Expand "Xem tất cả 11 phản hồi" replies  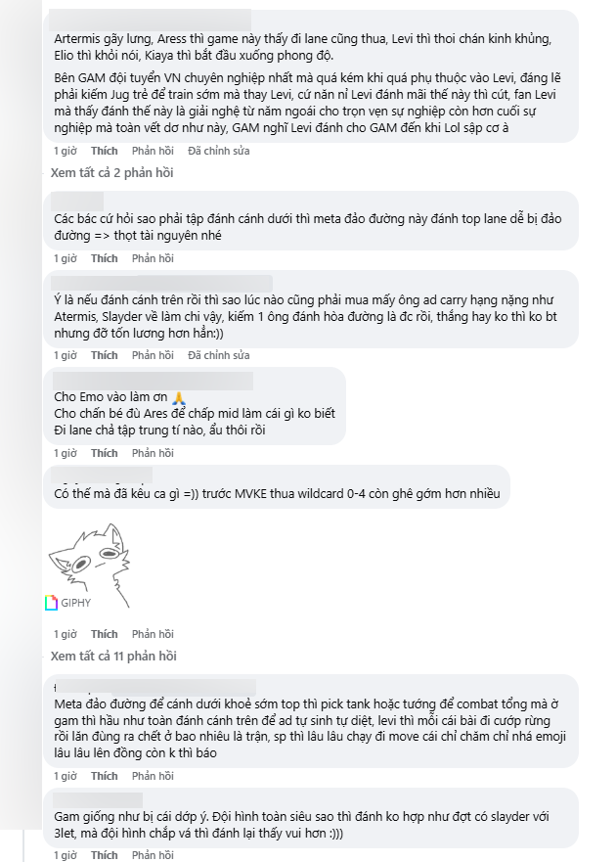114,656
